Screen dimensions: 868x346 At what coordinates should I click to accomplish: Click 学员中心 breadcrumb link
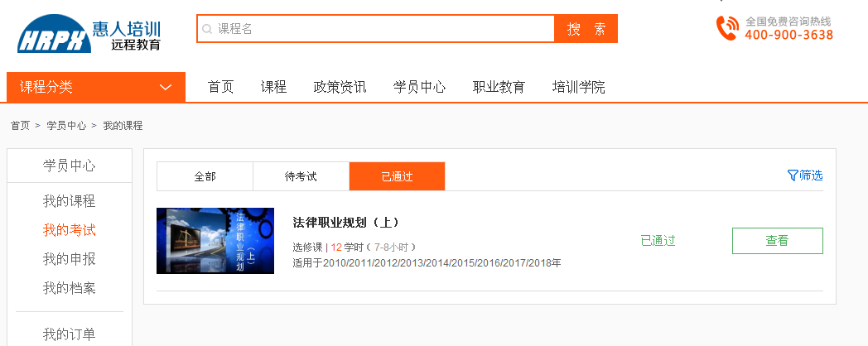coord(66,126)
